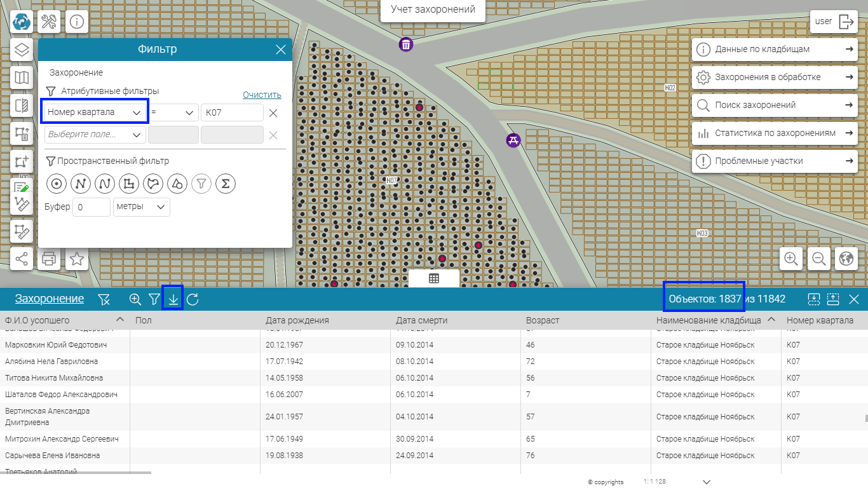This screenshot has height=488, width=868.
Task: Open 'Поиск захоронений' menu item
Action: point(775,105)
